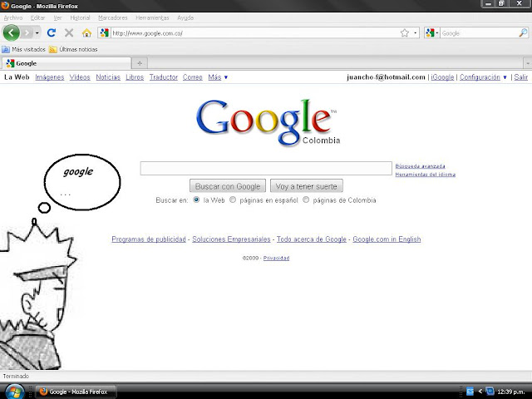This screenshot has height=399, width=532.
Task: Click the magnifying glass search icon
Action: point(523,33)
